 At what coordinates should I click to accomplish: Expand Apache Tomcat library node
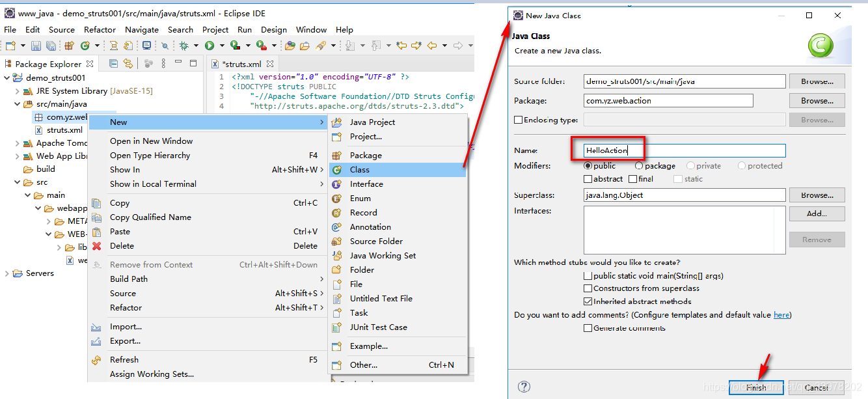pyautogui.click(x=18, y=143)
